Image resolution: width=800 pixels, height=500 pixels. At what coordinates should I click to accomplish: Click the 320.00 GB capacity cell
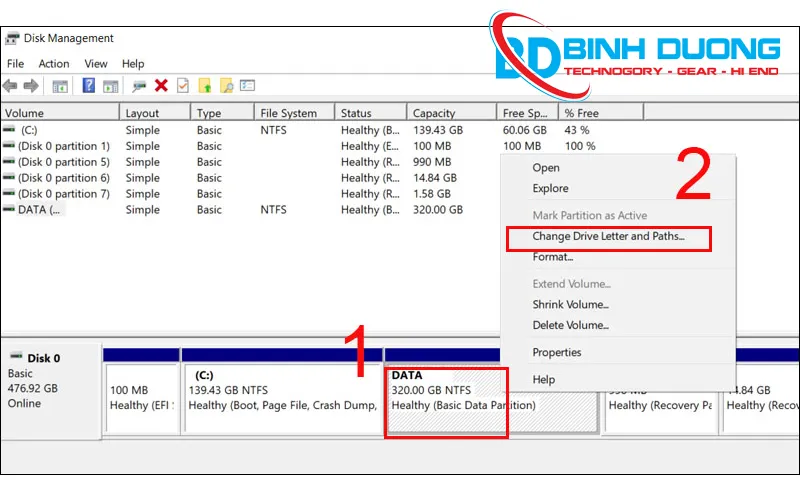tap(438, 210)
